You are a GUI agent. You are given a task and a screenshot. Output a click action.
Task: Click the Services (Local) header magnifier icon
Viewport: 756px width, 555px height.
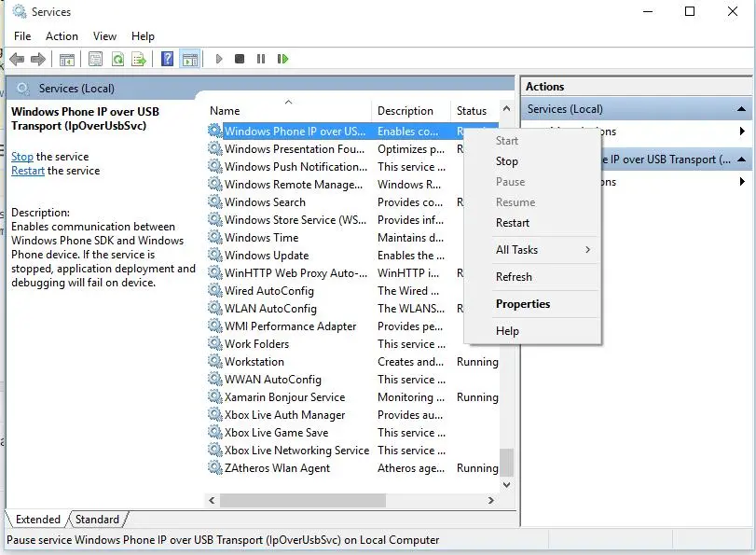click(x=22, y=89)
